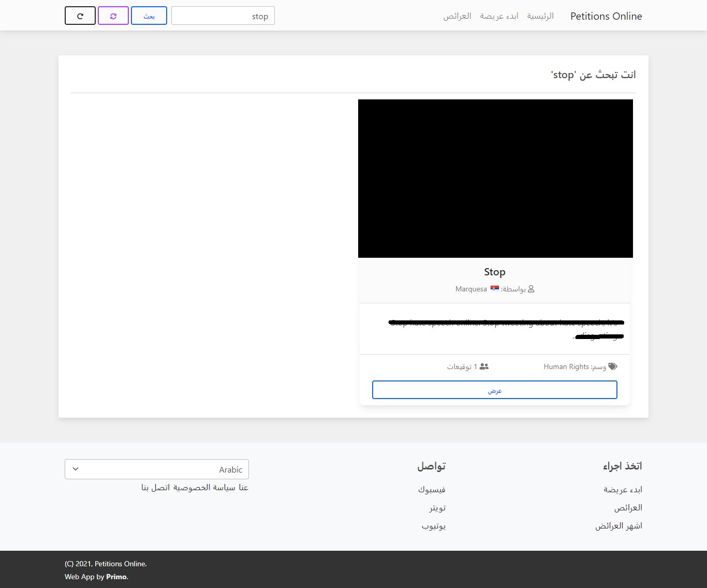Screen dimensions: 707x588
Task: Open the العرائض nav menu item
Action: point(457,16)
